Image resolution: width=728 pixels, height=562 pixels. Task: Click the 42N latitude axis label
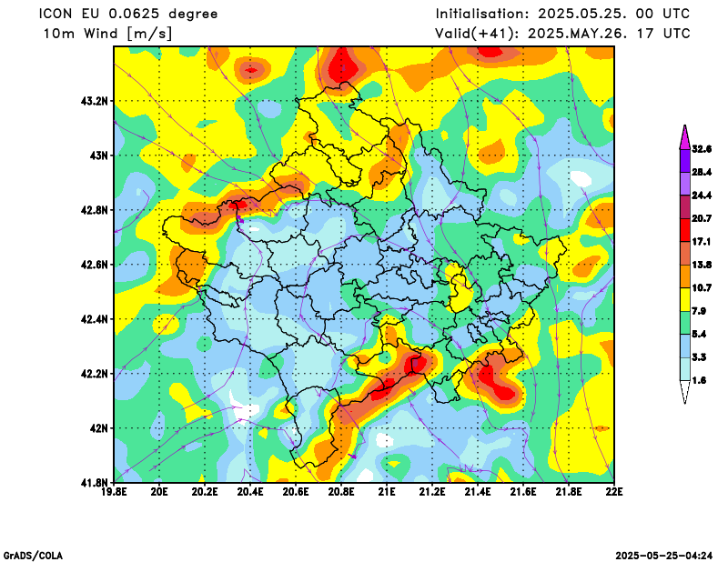(99, 428)
